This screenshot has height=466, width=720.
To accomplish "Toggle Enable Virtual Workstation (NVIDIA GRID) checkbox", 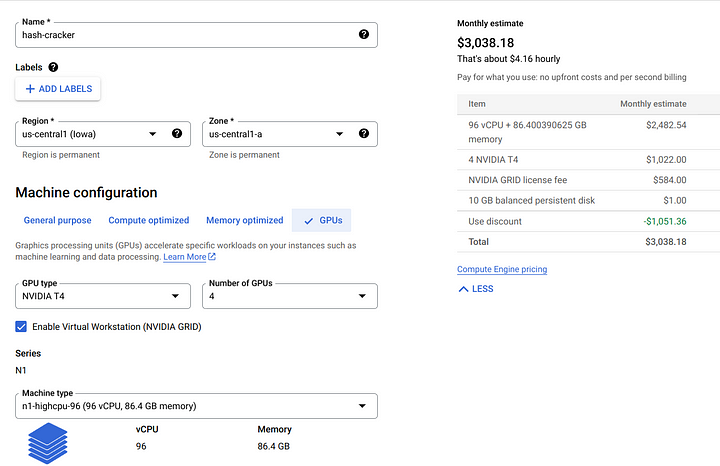I will [x=21, y=326].
